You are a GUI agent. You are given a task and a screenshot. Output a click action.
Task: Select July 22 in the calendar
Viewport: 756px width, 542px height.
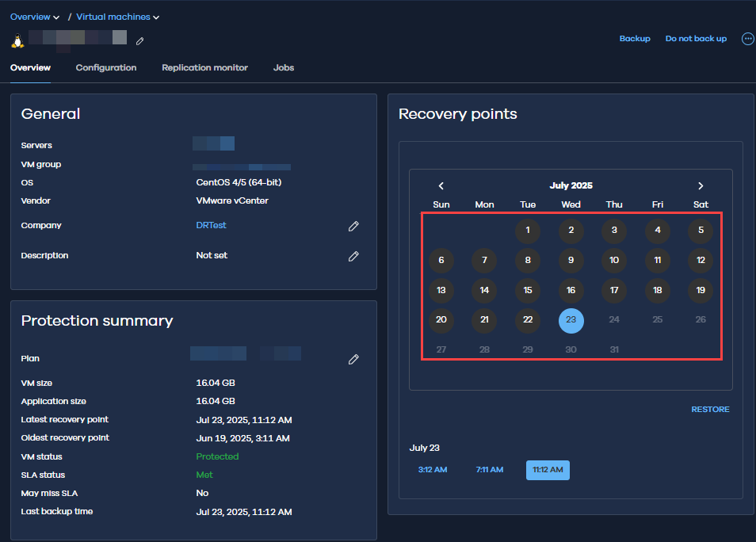[528, 320]
